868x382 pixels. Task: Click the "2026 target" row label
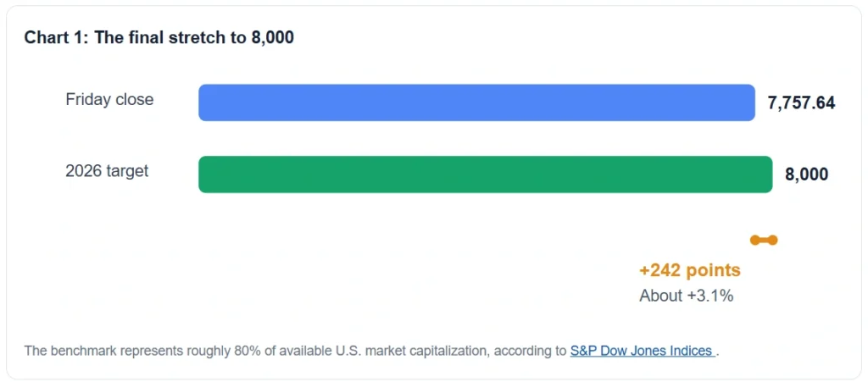click(x=107, y=171)
